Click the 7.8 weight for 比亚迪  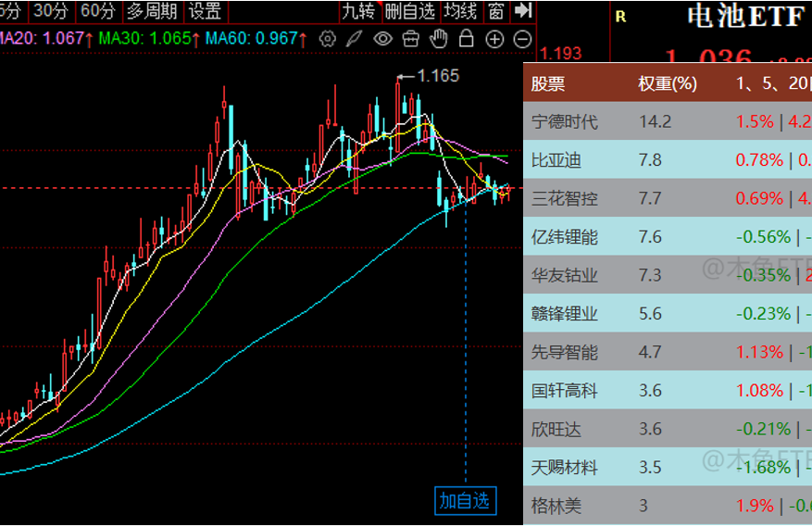tap(650, 159)
